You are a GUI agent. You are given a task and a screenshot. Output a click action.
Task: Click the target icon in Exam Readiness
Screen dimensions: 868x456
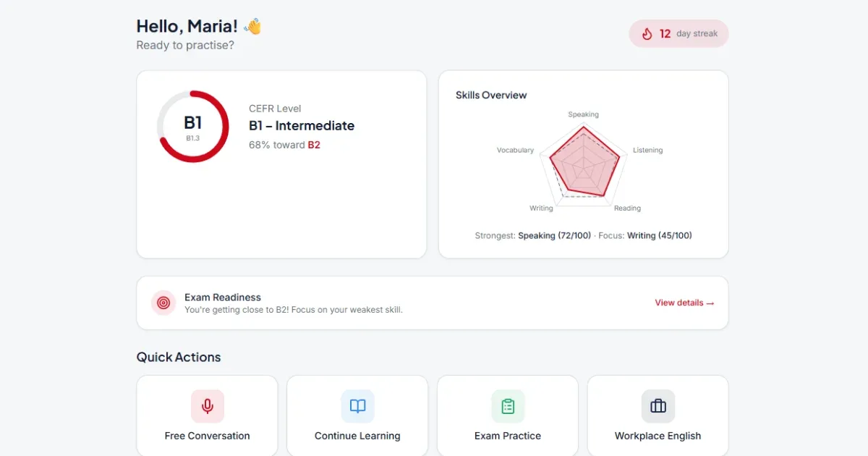163,303
